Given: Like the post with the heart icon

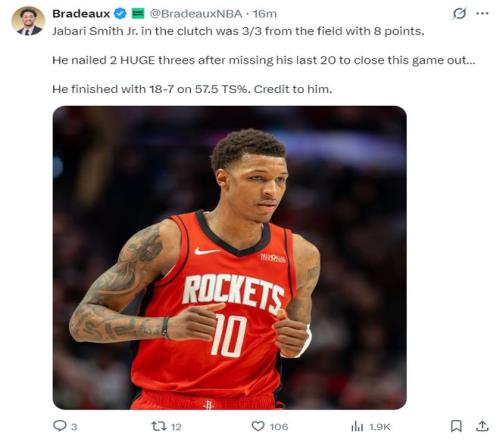Looking at the screenshot, I should pos(258,426).
